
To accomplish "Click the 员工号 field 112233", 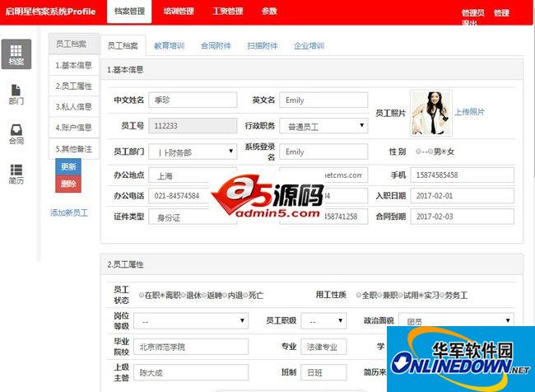I will 193,126.
